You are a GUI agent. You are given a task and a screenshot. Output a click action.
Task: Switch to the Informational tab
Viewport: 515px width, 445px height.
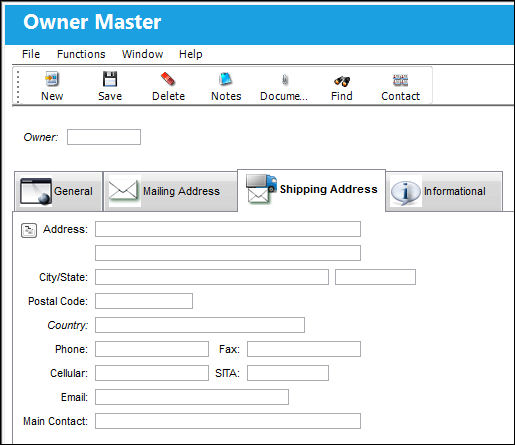pos(444,191)
